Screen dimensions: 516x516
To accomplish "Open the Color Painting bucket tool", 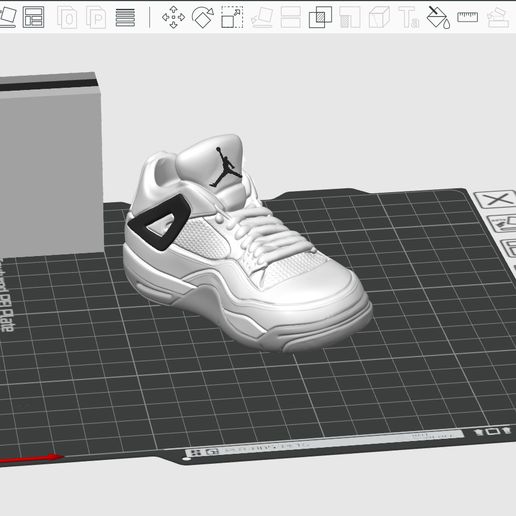I will (438, 17).
